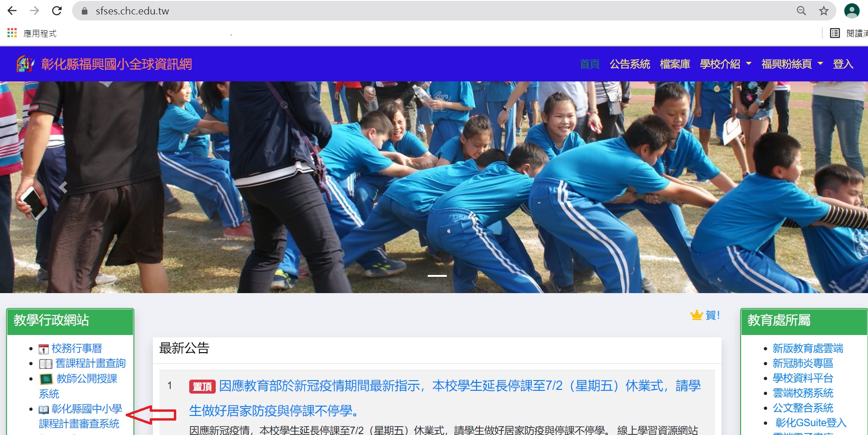Click the 賀! link
Viewport: 868px width, 435px height.
tap(713, 315)
